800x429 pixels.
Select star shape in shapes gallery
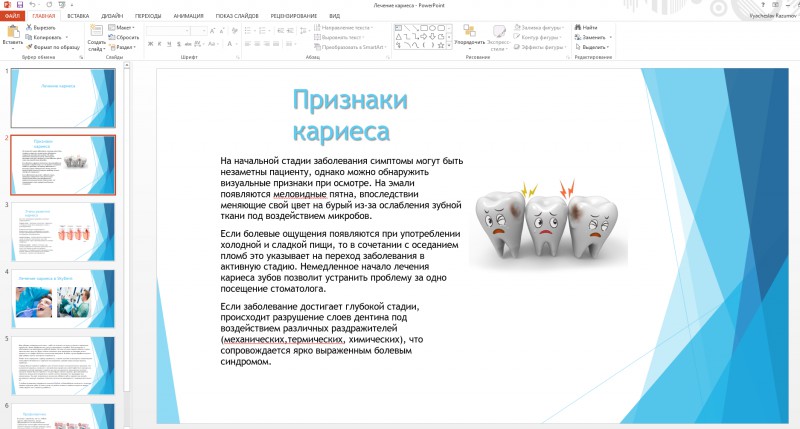(x=441, y=45)
